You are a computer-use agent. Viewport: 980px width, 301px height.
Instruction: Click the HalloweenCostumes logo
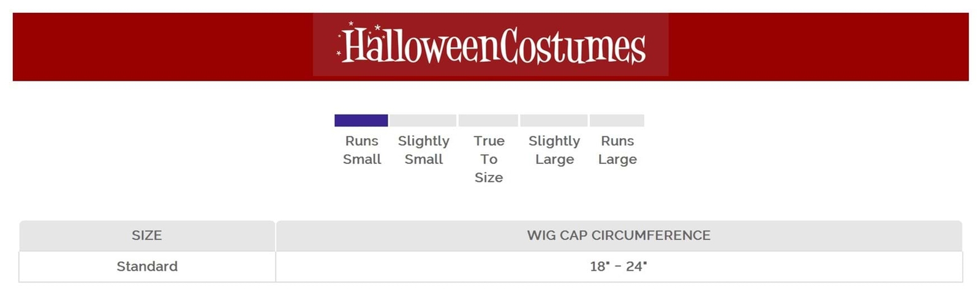(491, 45)
